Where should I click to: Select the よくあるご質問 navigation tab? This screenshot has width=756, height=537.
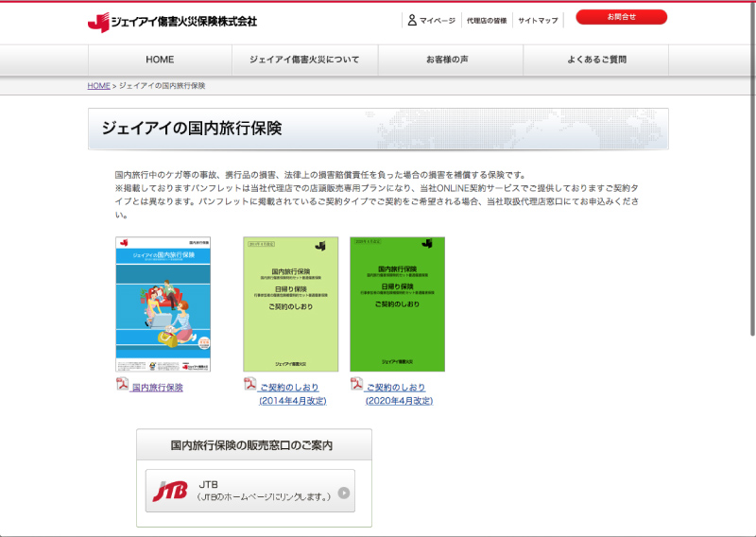pos(596,60)
